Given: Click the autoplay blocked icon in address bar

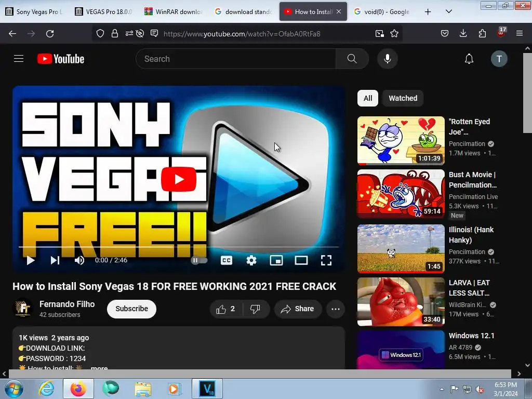Looking at the screenshot, I should (140, 33).
